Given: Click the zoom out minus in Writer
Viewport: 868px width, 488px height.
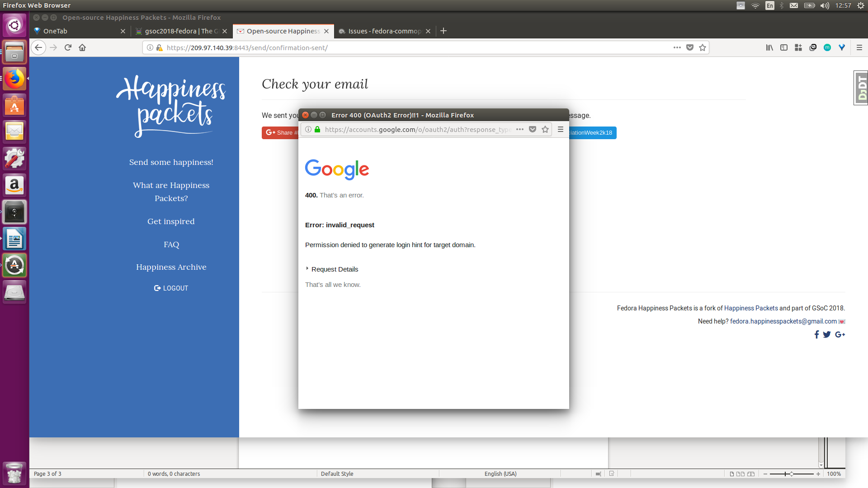Looking at the screenshot, I should [x=765, y=474].
